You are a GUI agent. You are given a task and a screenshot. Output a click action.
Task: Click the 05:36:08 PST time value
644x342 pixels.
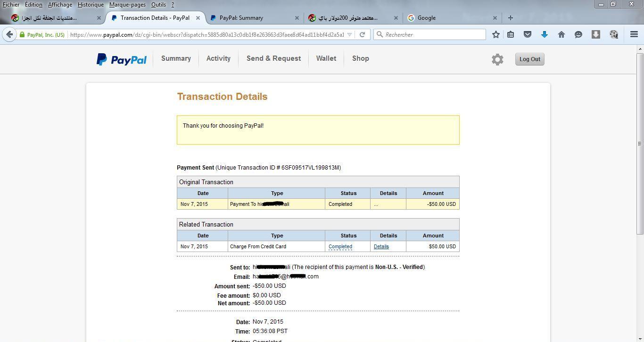tap(270, 331)
